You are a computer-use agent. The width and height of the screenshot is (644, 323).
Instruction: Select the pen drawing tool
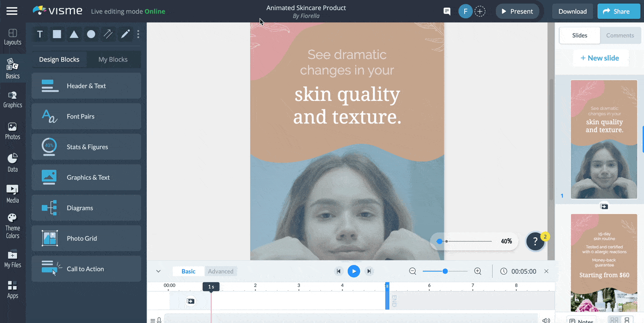coord(125,34)
